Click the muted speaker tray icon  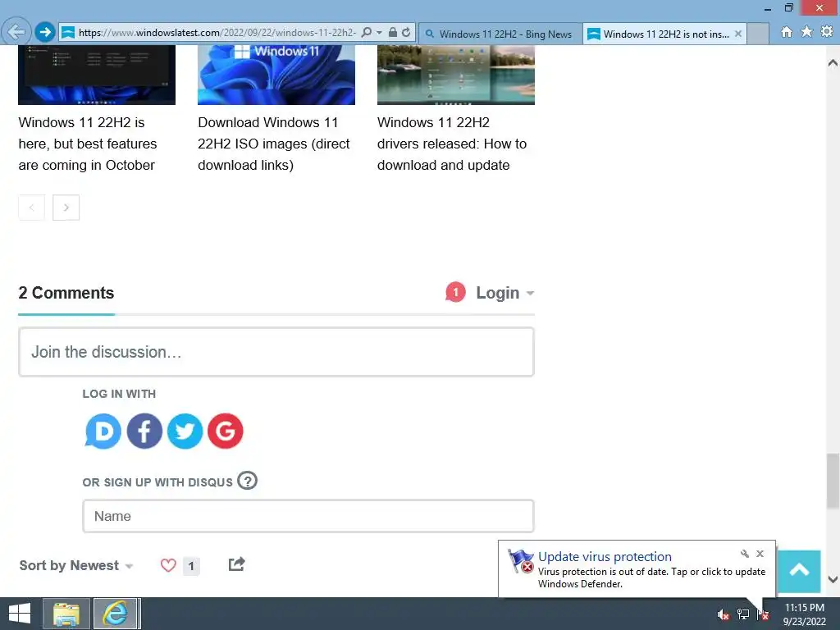coord(724,614)
